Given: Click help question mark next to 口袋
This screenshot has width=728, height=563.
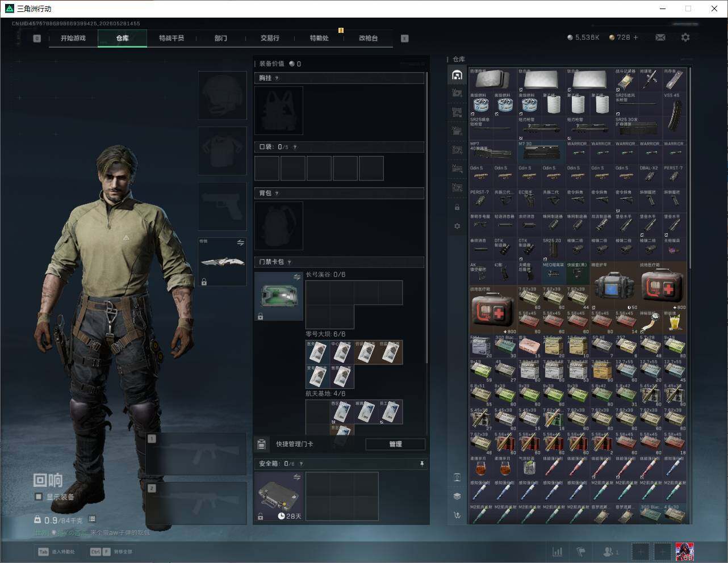Looking at the screenshot, I should tap(295, 148).
